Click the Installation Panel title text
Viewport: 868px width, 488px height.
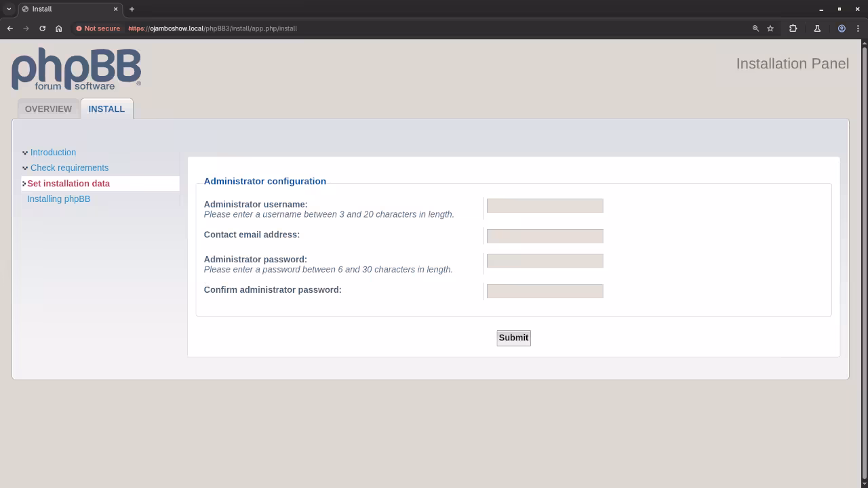tap(792, 64)
